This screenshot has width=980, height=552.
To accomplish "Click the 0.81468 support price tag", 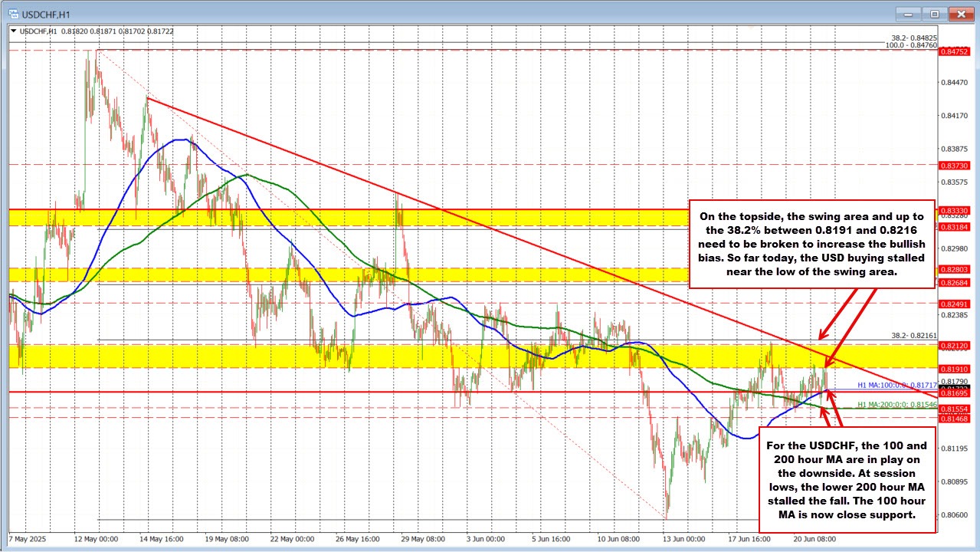I will pyautogui.click(x=955, y=419).
